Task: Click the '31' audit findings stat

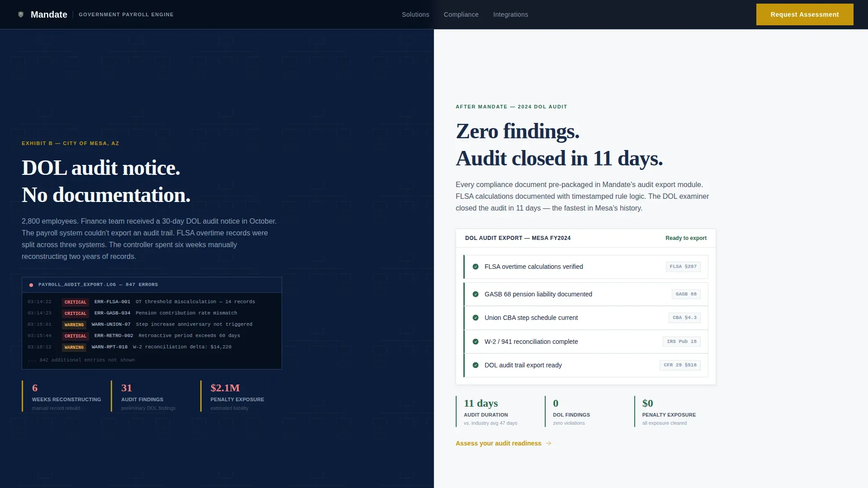Action: (127, 388)
